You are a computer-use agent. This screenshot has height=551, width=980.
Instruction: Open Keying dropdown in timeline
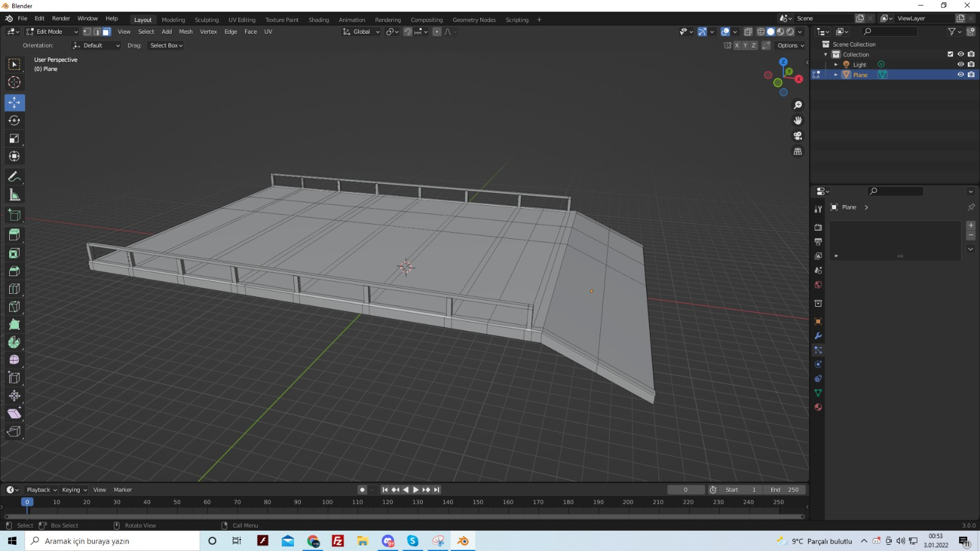coord(74,490)
